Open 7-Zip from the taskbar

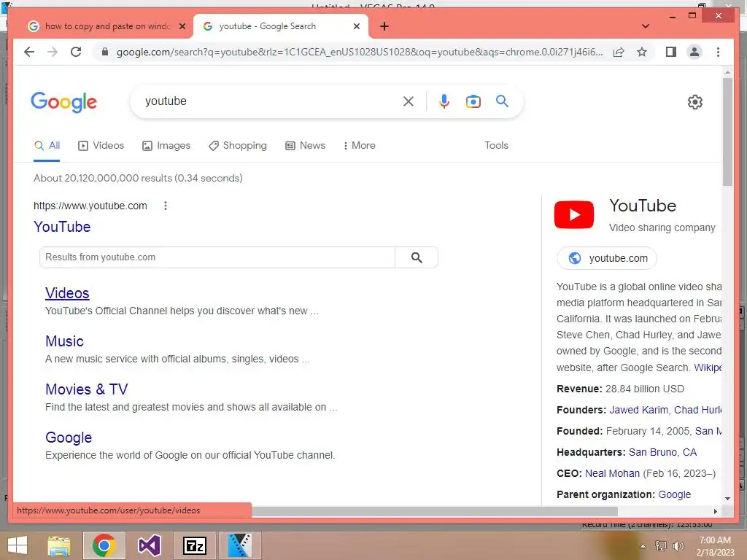click(194, 545)
